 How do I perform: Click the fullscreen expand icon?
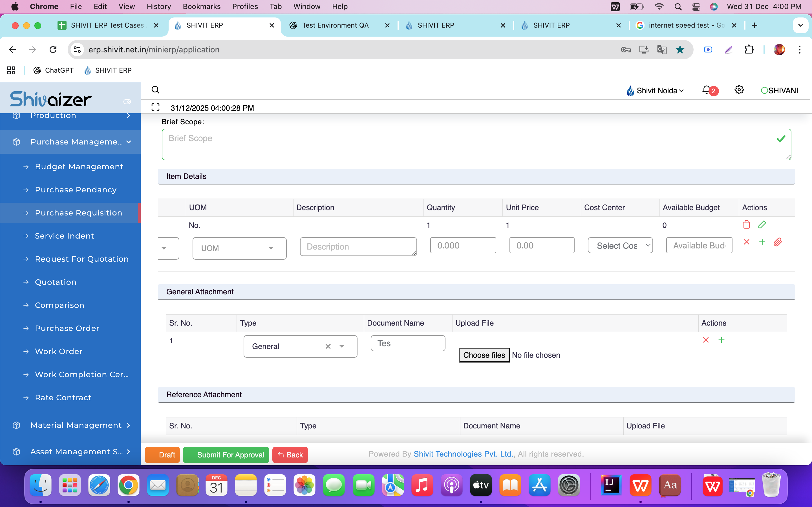point(155,108)
